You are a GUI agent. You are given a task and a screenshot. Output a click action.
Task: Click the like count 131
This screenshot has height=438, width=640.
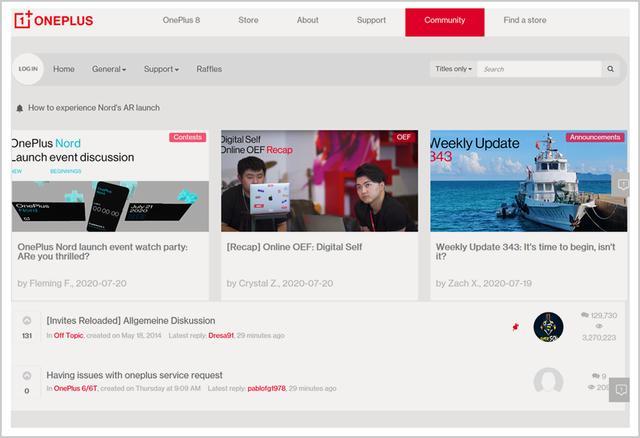(x=27, y=336)
